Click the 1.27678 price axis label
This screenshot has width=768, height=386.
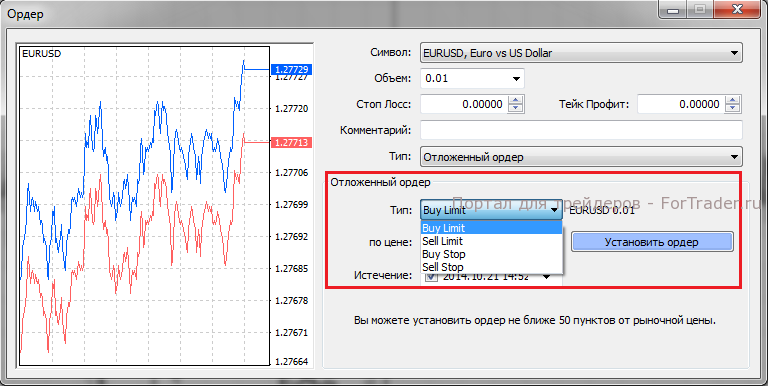point(292,300)
